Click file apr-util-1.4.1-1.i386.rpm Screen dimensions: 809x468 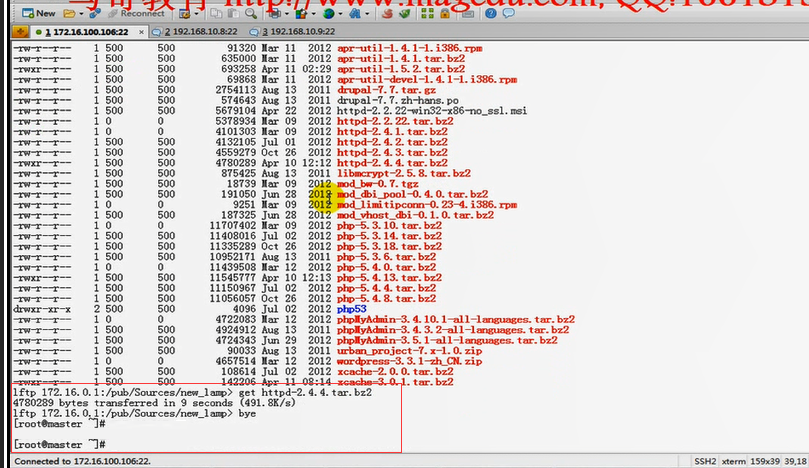coord(410,49)
